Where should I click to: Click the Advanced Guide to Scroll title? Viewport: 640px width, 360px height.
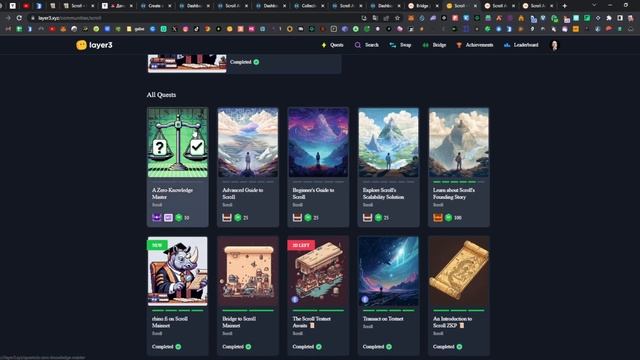click(242, 193)
